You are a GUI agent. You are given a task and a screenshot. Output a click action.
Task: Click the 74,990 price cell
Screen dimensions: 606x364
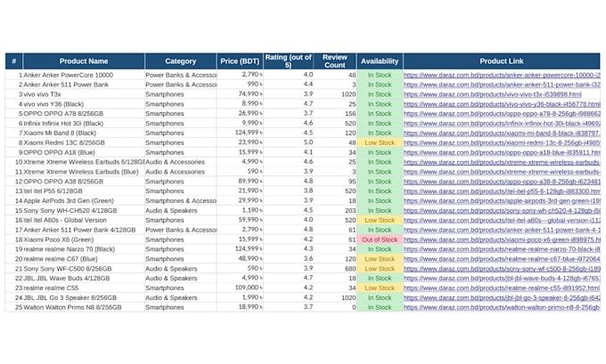[240, 94]
